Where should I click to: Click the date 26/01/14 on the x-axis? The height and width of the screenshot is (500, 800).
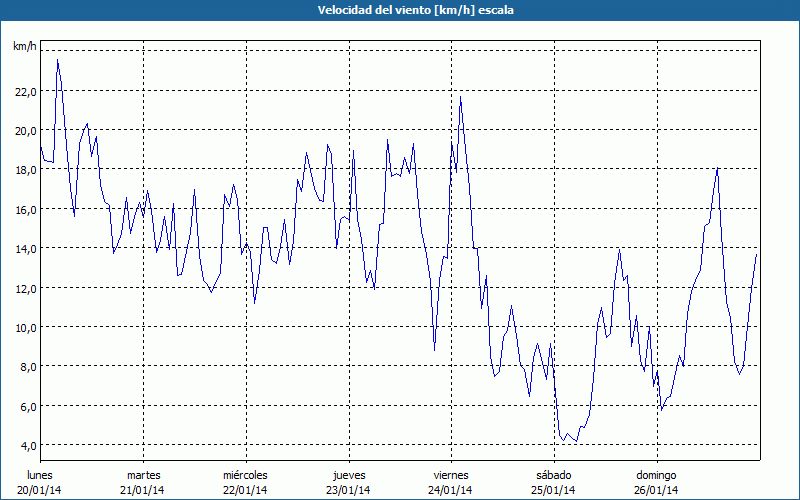657,490
